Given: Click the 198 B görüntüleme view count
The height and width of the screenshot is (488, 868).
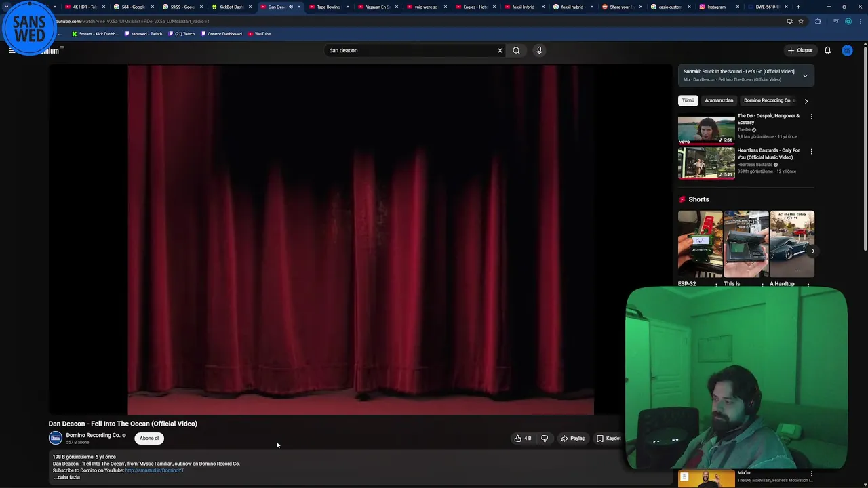Looking at the screenshot, I should [x=73, y=457].
